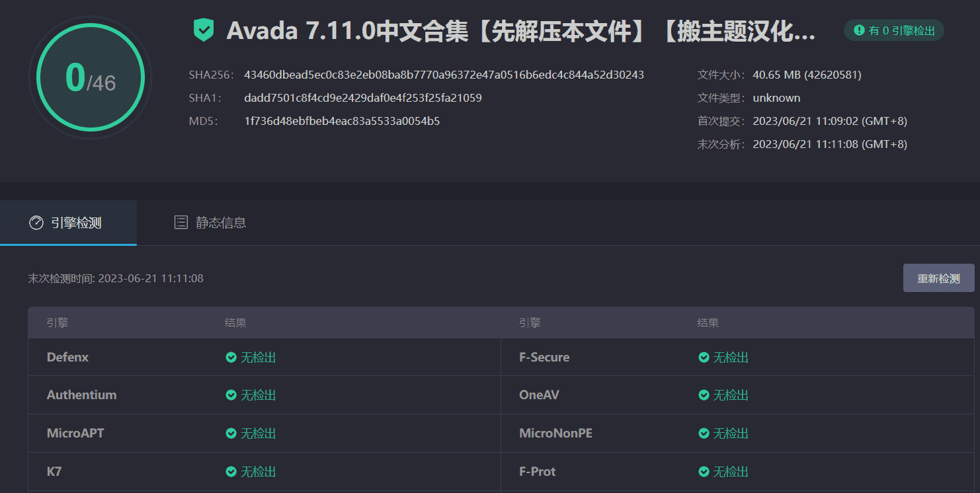
Task: Click the first submission time 11:09:02
Action: click(830, 121)
